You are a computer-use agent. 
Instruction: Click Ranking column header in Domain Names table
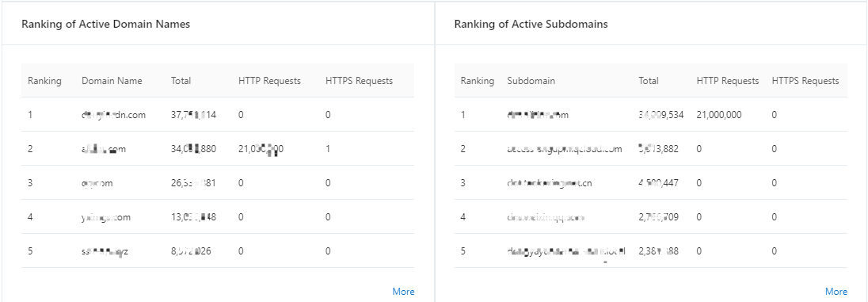[44, 81]
